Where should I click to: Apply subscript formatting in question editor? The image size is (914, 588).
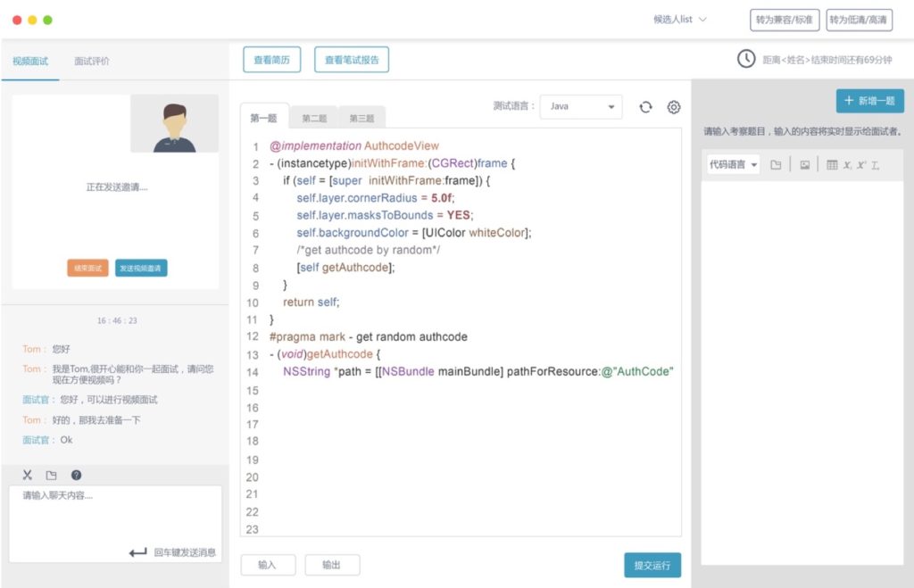847,165
